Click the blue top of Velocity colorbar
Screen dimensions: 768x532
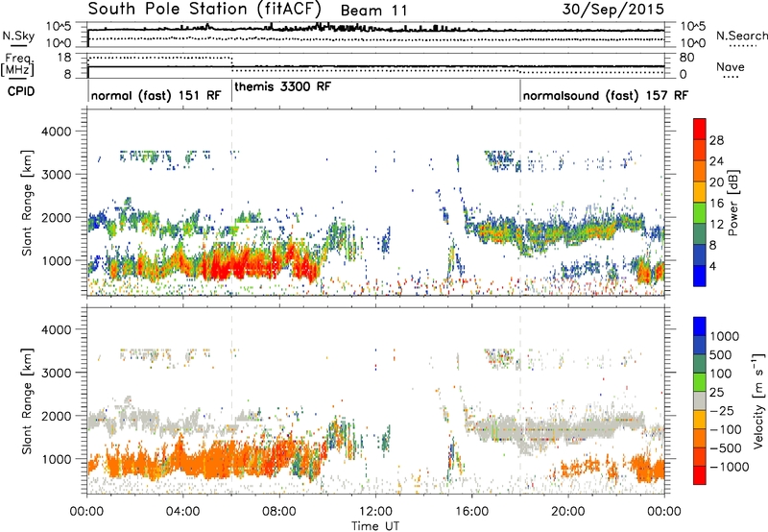tap(700, 326)
